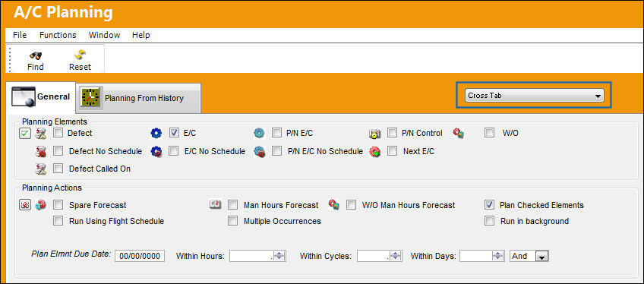Tick the P/N E/C checkbox

(x=277, y=133)
